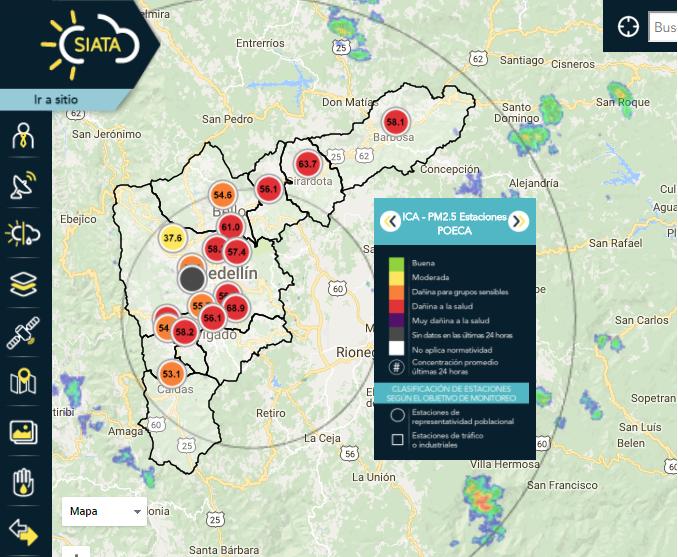Click the station marker 61.0
This screenshot has width=678, height=557.
(230, 227)
